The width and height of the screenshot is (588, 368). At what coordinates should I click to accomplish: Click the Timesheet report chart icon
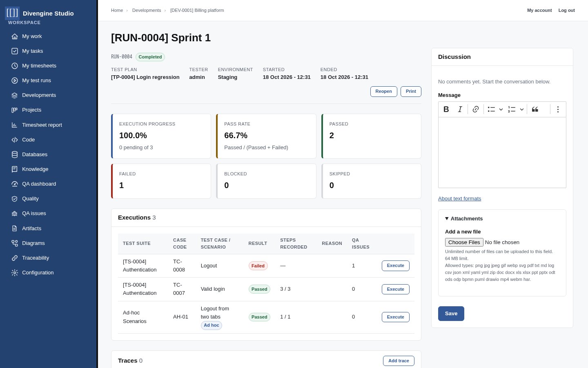pyautogui.click(x=15, y=125)
